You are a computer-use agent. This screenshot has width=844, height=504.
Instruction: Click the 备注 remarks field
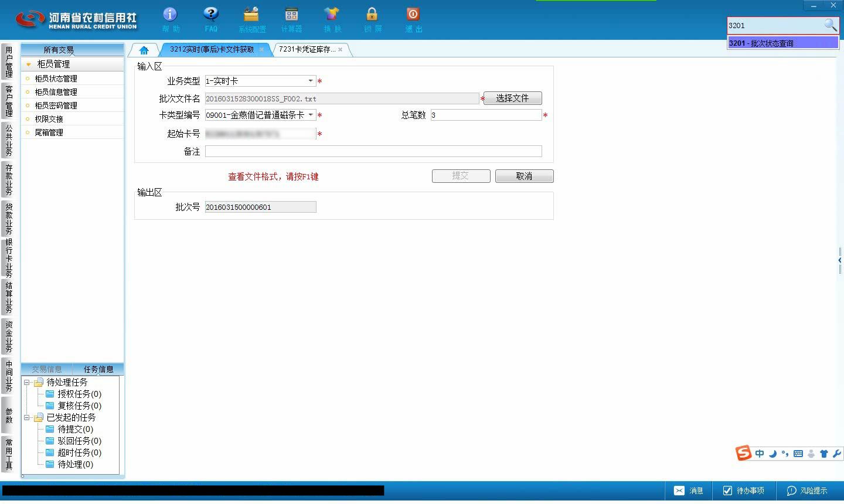(x=373, y=151)
